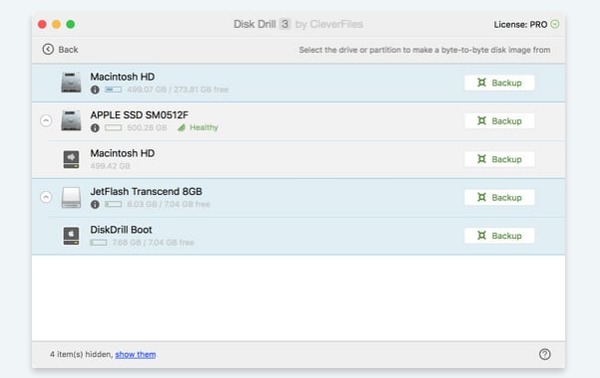Collapse the APPLE SSD SM0512F entry
This screenshot has height=378, width=600.
[46, 121]
